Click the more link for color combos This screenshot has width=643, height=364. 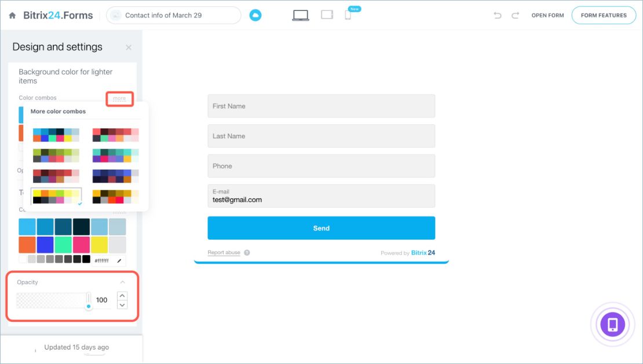tap(119, 98)
